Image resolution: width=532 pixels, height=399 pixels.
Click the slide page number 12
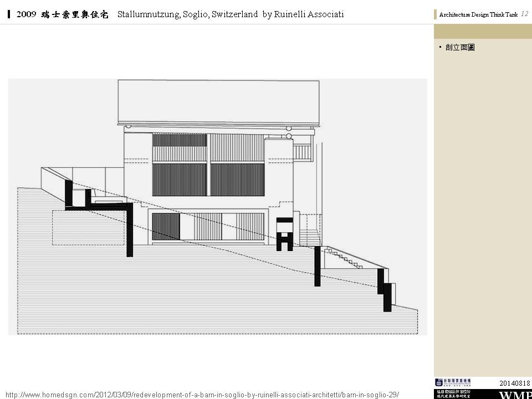(524, 14)
